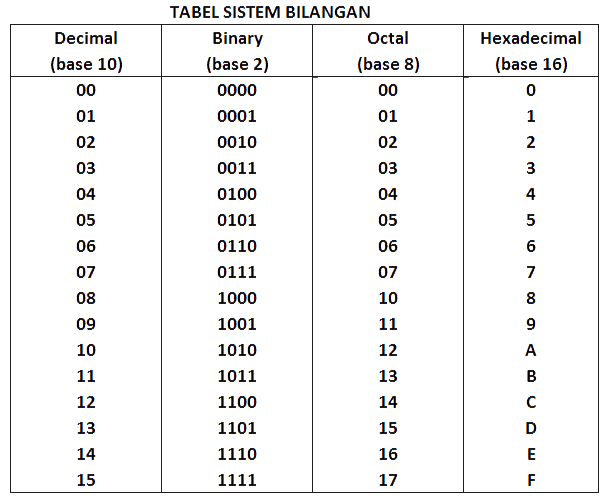The width and height of the screenshot is (616, 499).
Task: Pick "07" in the Decimal column
Action: [x=86, y=272]
